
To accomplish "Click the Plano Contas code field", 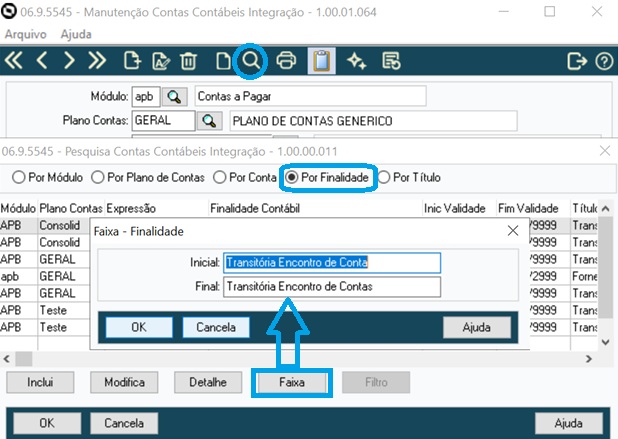I will point(163,121).
